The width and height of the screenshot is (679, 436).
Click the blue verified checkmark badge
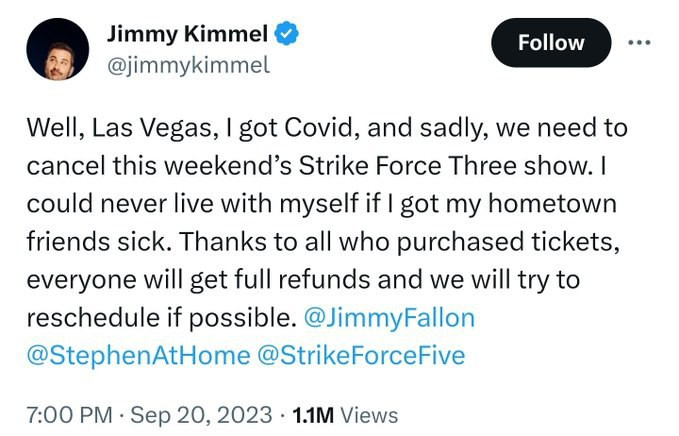[288, 34]
